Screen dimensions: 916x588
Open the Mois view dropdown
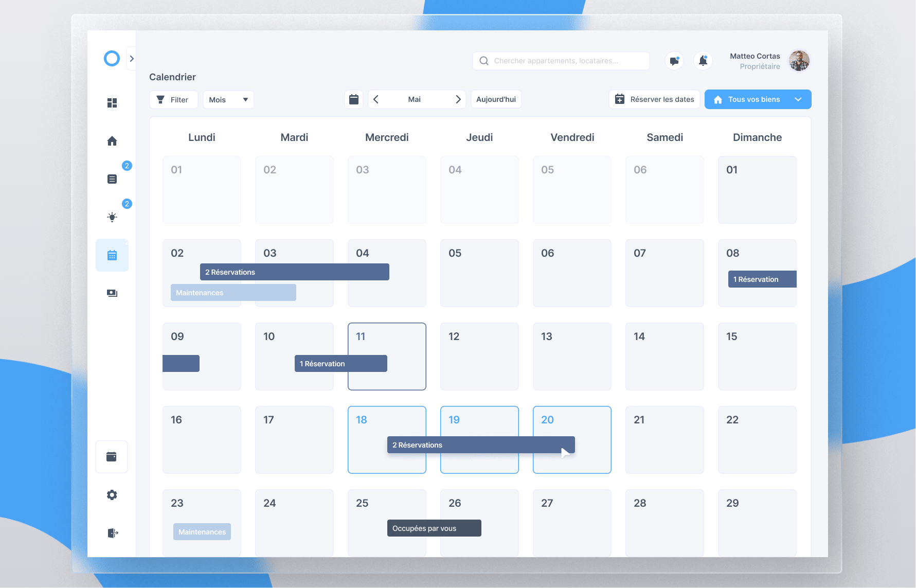pos(228,99)
